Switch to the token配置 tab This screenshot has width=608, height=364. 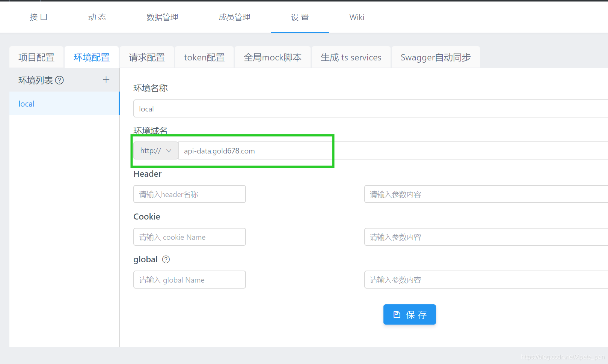pos(204,57)
